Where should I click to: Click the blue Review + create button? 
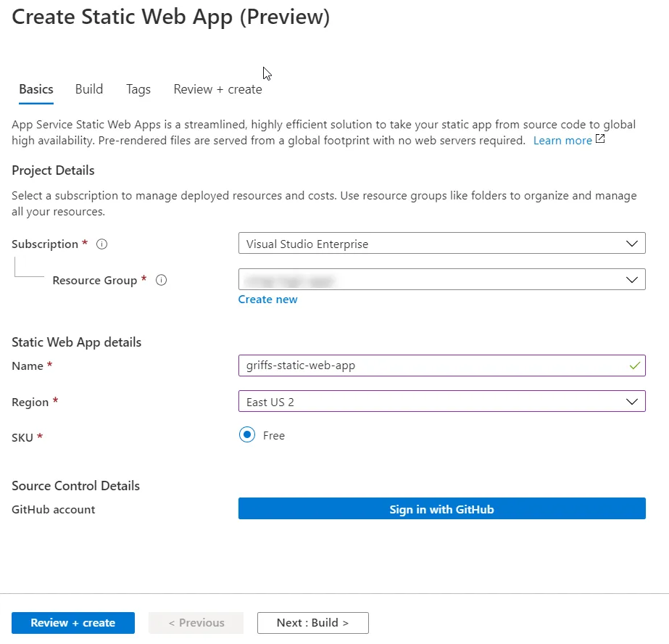(x=73, y=623)
